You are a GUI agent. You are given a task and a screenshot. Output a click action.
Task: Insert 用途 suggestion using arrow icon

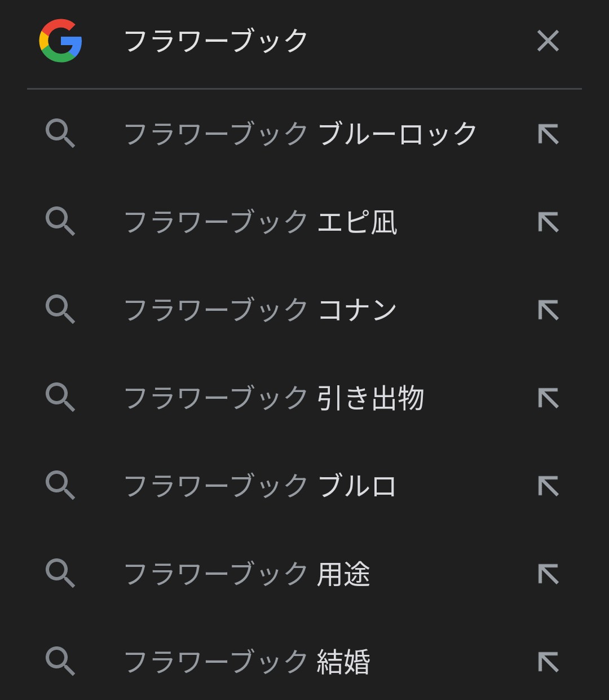pyautogui.click(x=548, y=574)
